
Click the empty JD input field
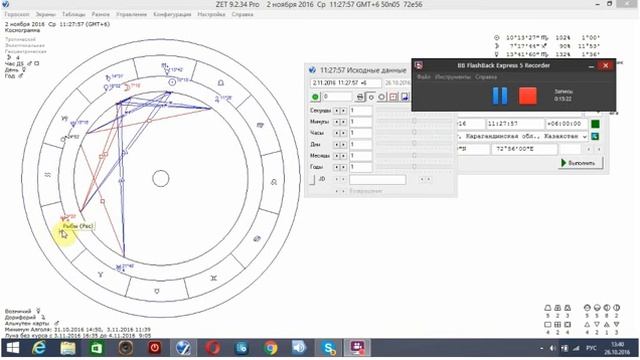point(378,180)
